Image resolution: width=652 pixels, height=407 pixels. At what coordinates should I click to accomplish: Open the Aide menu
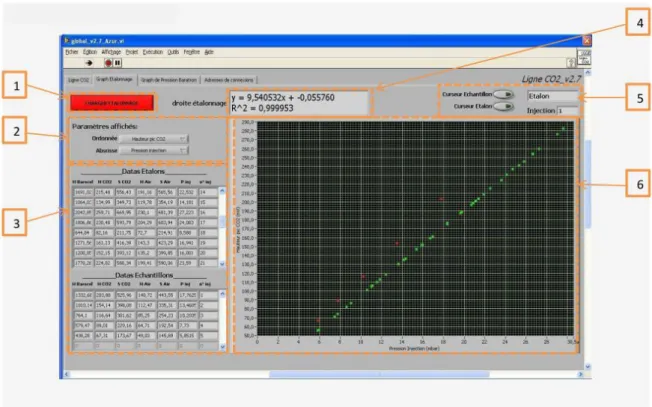tap(209, 52)
